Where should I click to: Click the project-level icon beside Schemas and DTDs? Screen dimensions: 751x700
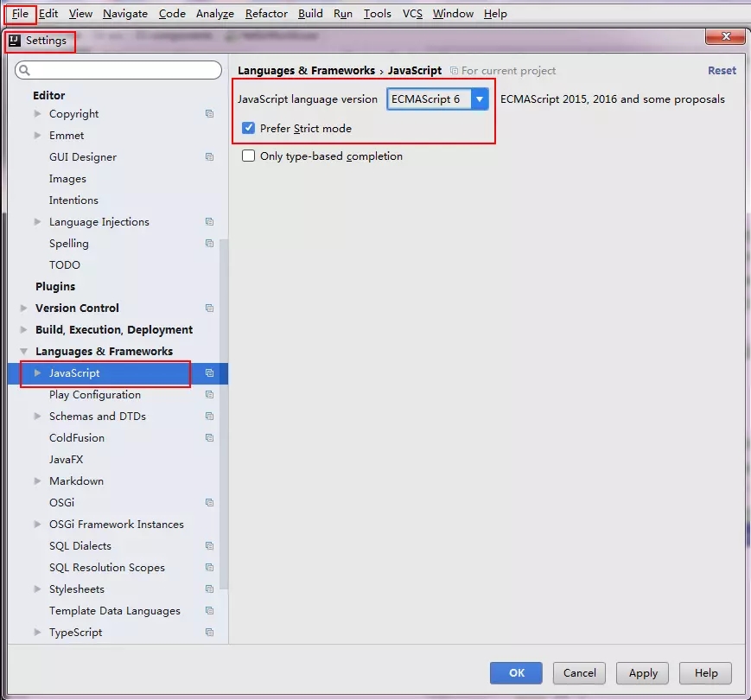(209, 416)
